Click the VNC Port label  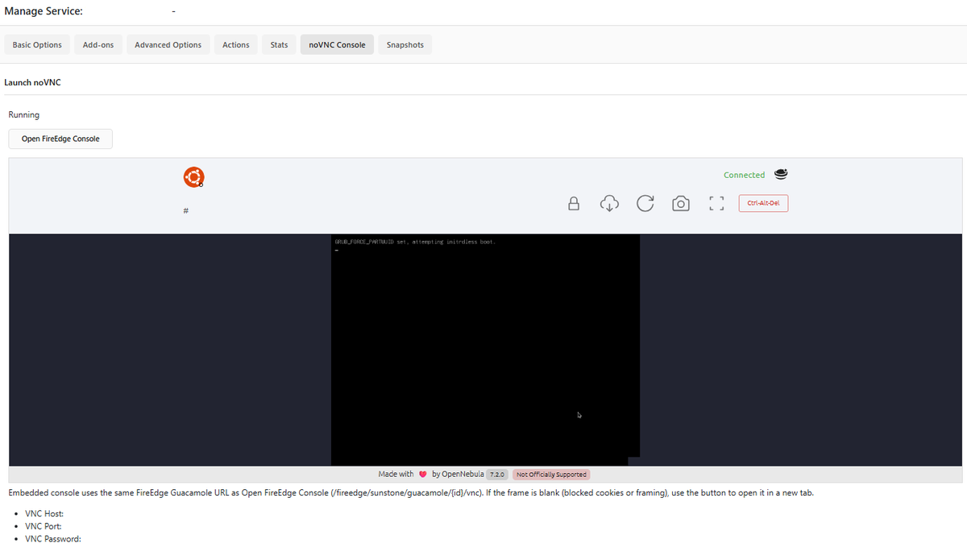click(44, 526)
